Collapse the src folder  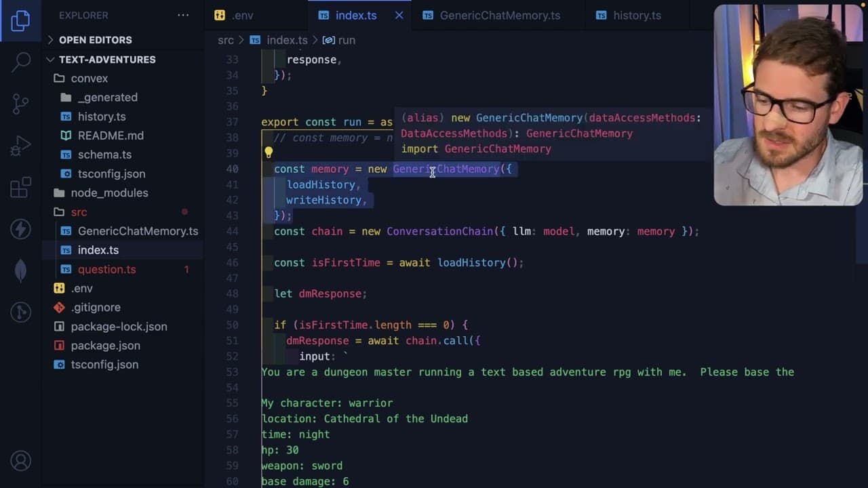pyautogui.click(x=79, y=212)
